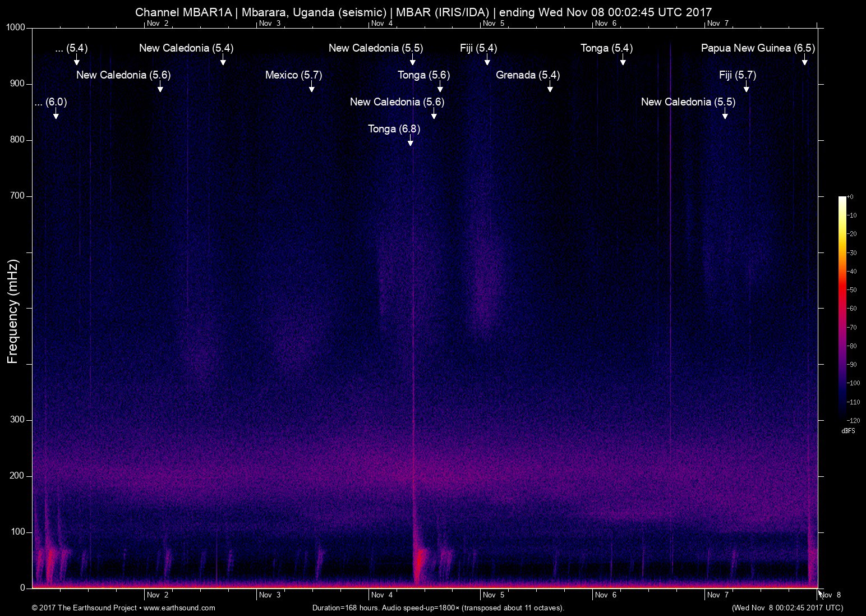Click the Fiji (5.4) downward arrow
This screenshot has width=866, height=616.
[x=487, y=62]
